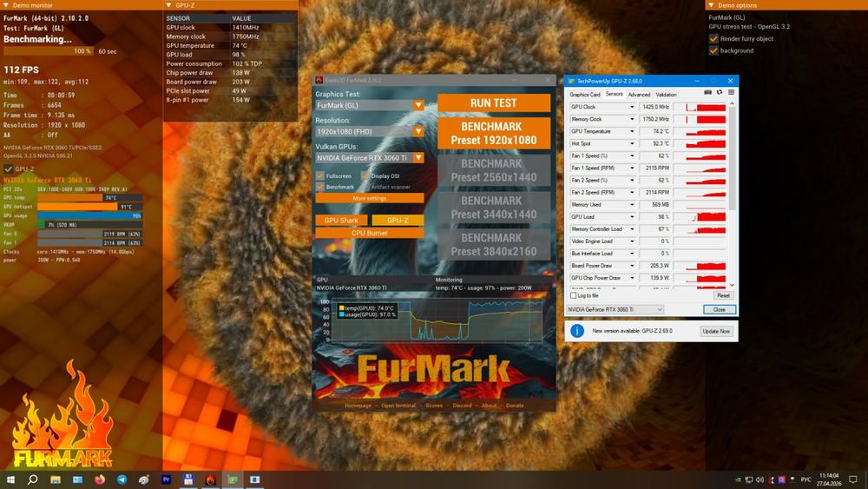868x489 pixels.
Task: Click the FurMark temp and usage monitoring graph
Action: click(x=437, y=320)
